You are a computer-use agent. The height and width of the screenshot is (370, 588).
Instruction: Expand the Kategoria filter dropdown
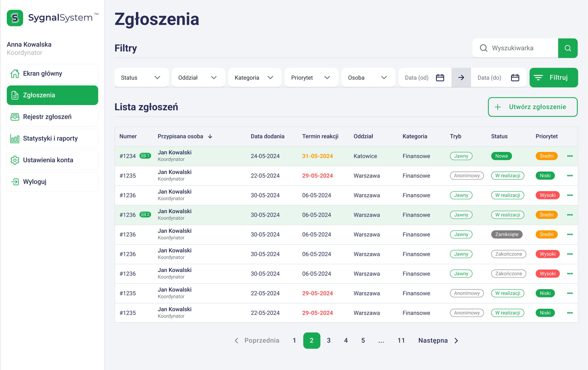254,77
